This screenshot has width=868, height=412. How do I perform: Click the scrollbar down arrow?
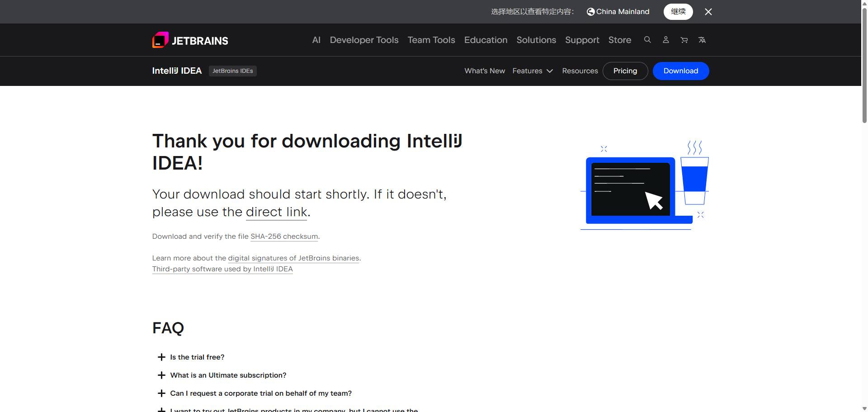(x=864, y=408)
